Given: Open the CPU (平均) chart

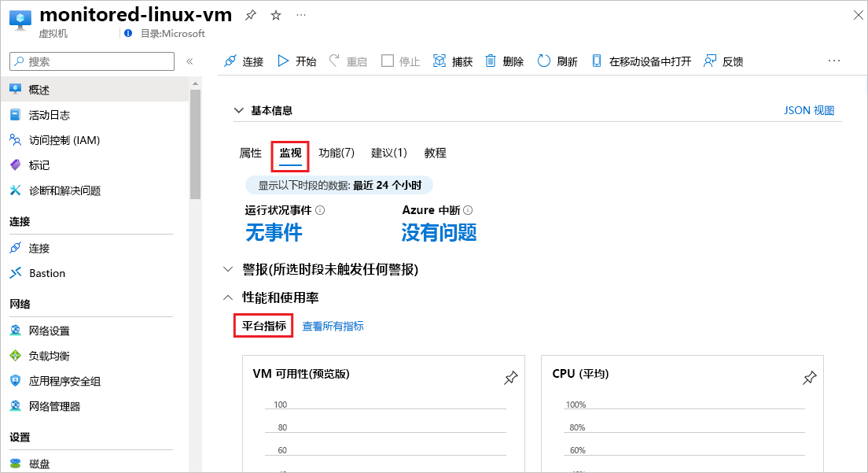Looking at the screenshot, I should pyautogui.click(x=682, y=414).
